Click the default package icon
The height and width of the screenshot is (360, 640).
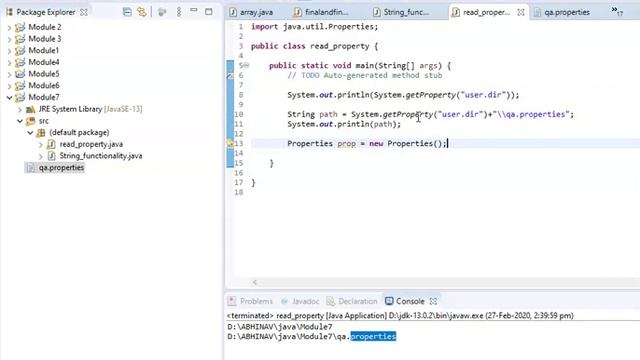[41, 133]
